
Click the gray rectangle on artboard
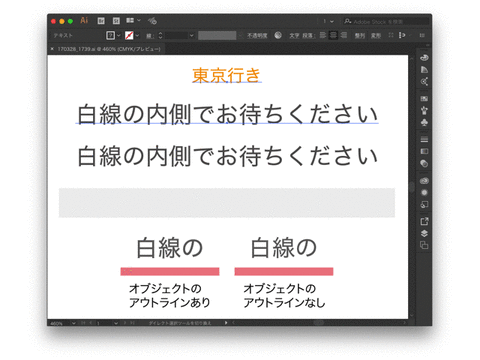(x=227, y=203)
